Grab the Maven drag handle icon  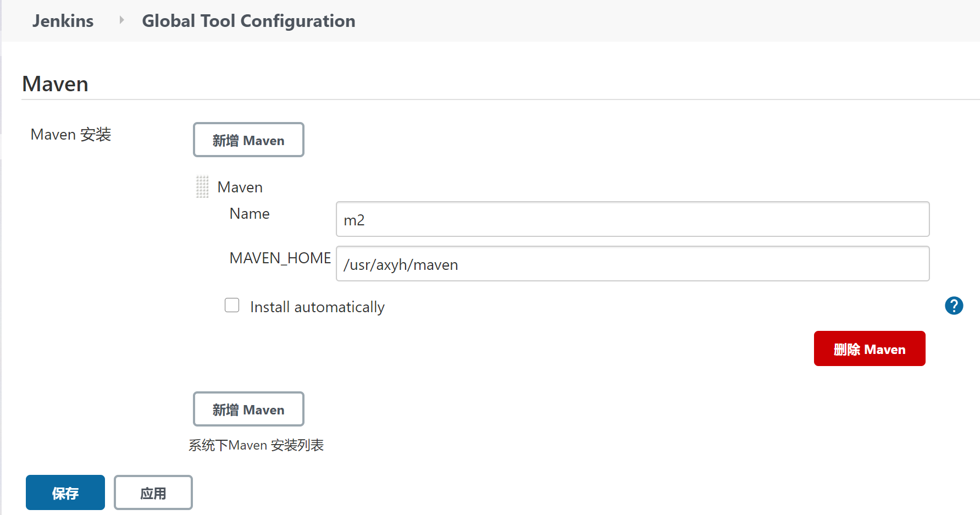click(x=202, y=187)
